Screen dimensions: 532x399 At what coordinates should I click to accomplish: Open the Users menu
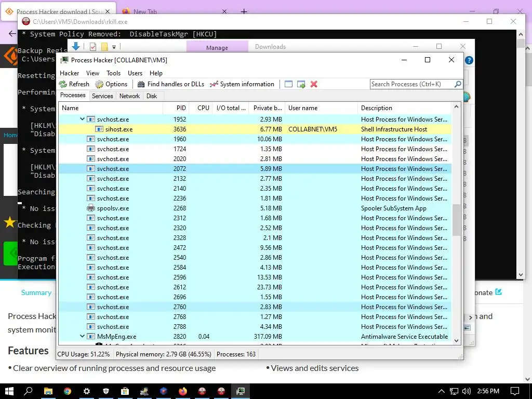click(x=135, y=73)
